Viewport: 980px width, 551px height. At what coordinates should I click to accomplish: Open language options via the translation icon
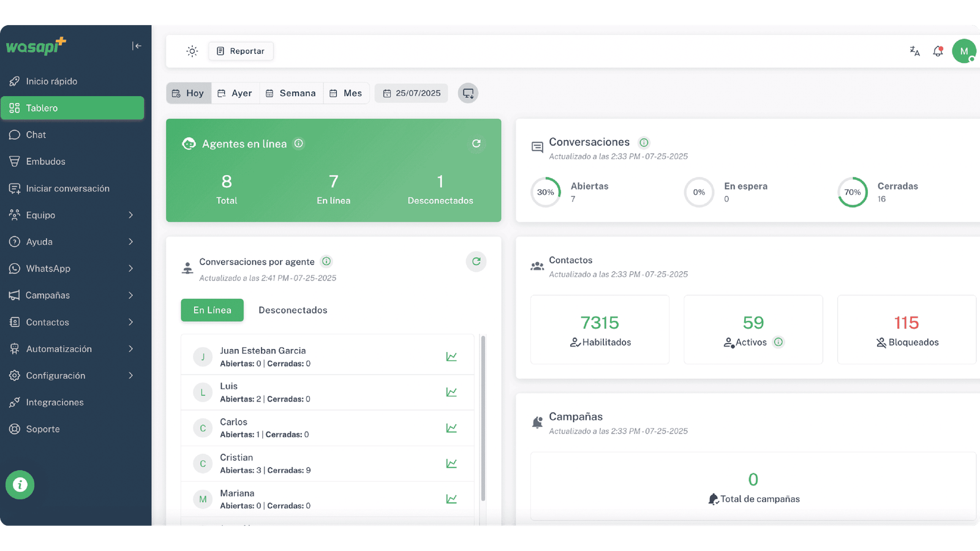coord(914,51)
